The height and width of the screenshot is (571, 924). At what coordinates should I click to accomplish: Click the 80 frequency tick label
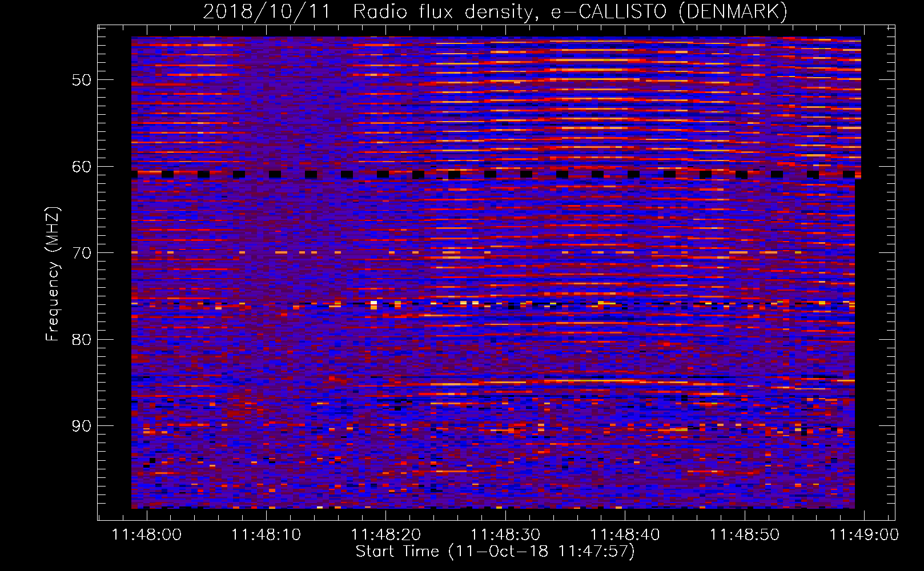82,339
